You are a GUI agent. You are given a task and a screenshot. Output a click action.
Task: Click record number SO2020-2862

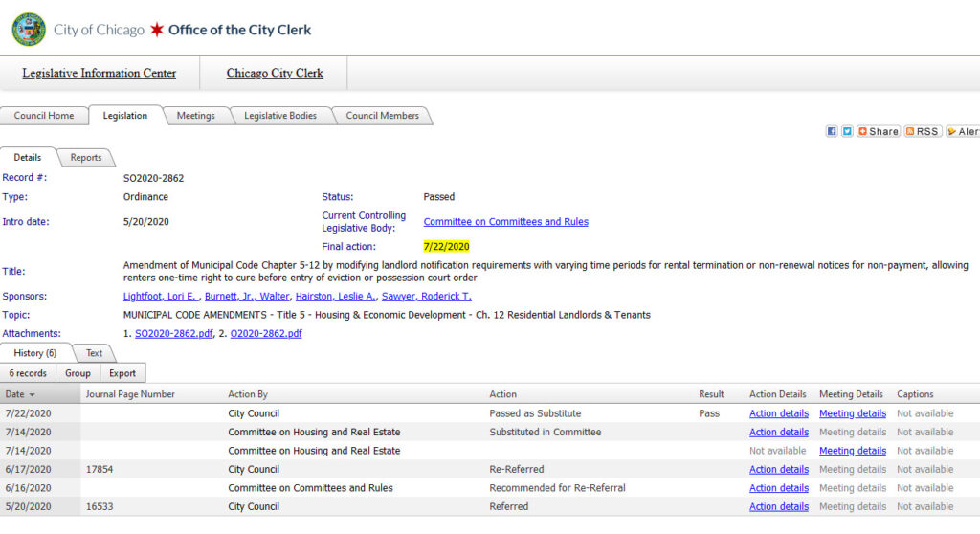154,179
